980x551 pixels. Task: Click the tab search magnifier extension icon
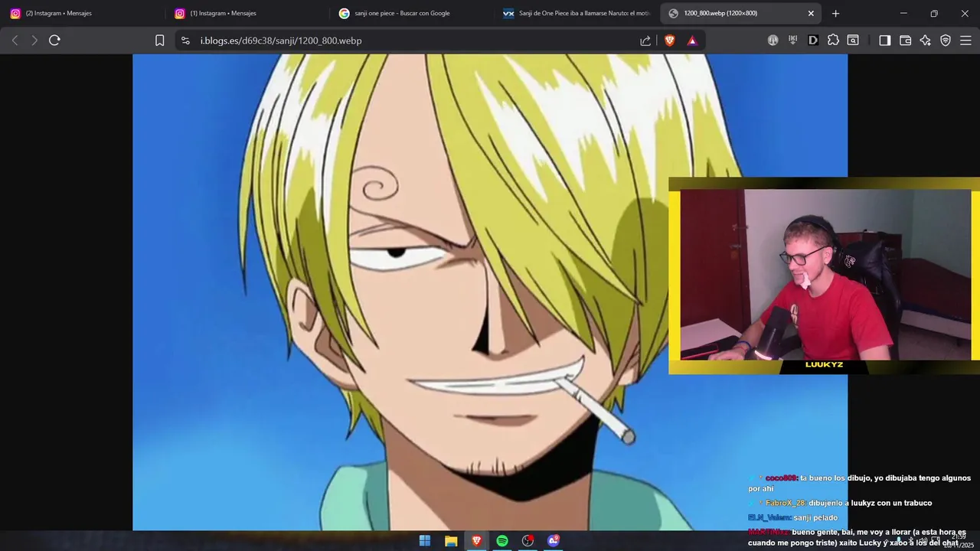tap(853, 41)
